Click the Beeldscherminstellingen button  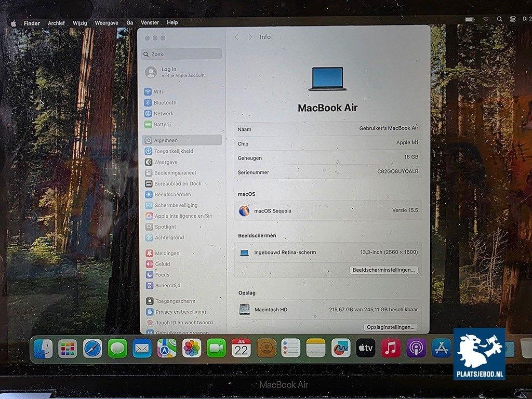pyautogui.click(x=384, y=270)
